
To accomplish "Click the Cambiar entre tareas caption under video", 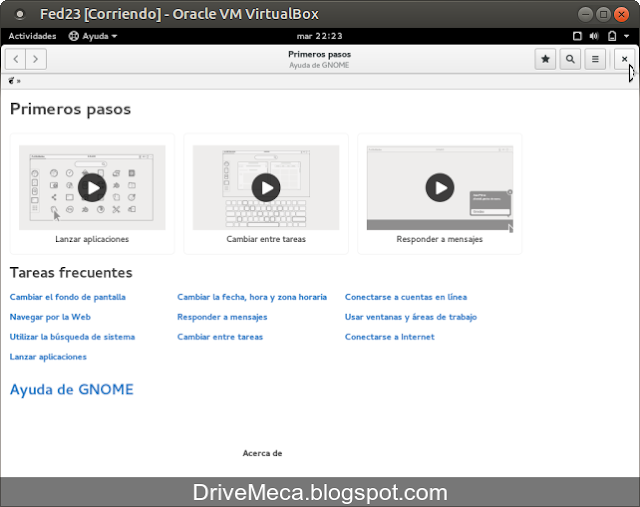I will [266, 239].
